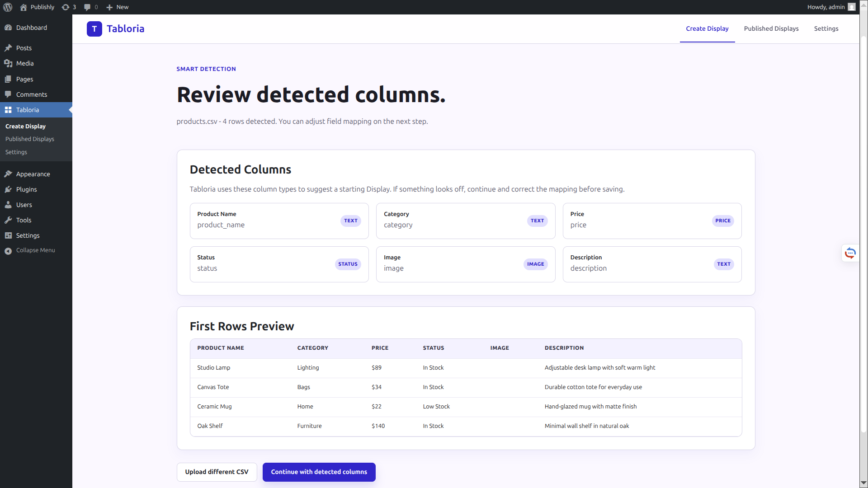Click the Appearance brush icon
The height and width of the screenshot is (488, 868).
(8, 174)
